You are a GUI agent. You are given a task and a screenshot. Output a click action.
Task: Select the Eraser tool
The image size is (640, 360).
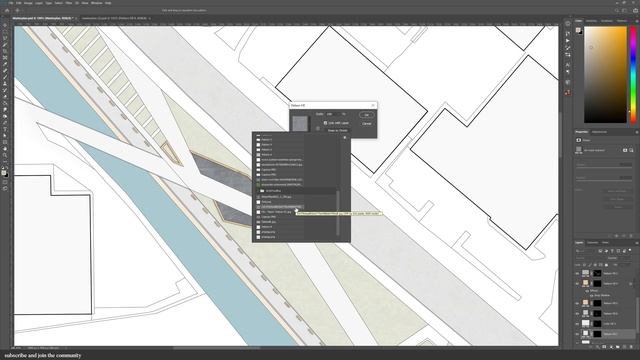tap(5, 97)
